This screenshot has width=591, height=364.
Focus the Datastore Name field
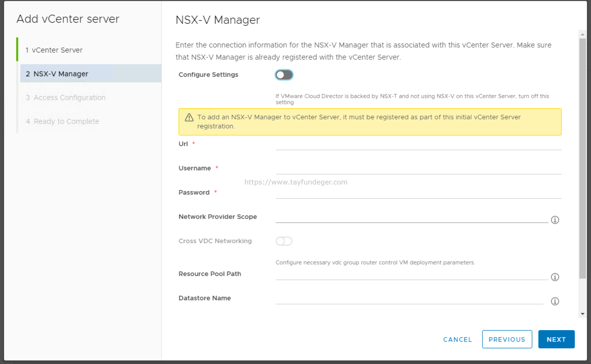tap(409, 299)
